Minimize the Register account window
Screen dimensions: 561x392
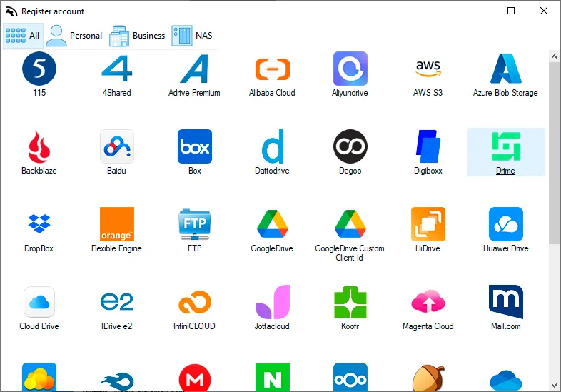479,11
